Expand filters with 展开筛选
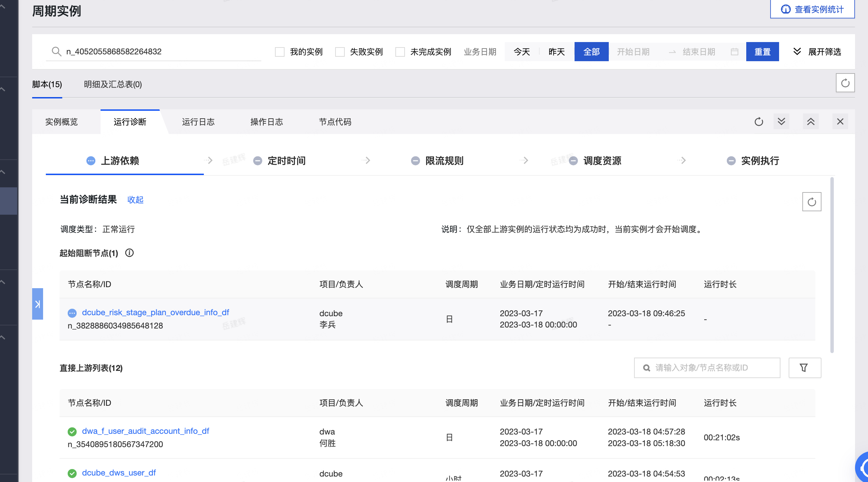 tap(817, 52)
